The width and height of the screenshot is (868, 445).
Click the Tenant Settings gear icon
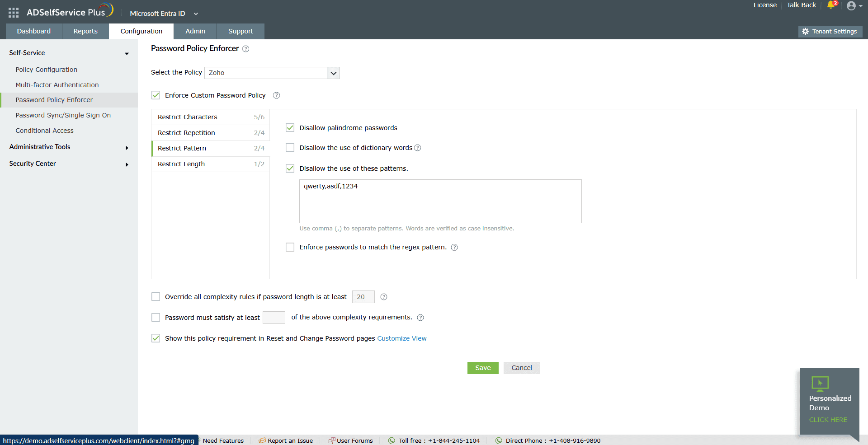click(x=805, y=31)
